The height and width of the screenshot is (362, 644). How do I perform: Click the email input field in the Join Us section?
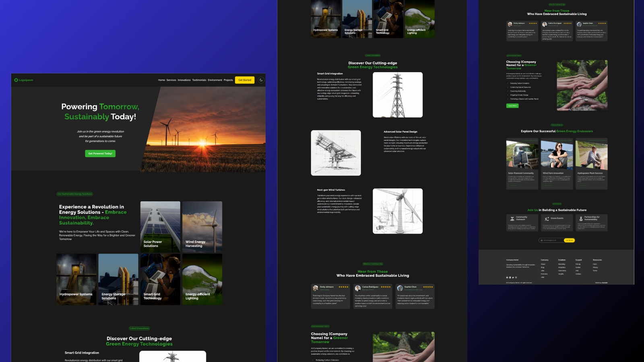click(551, 240)
